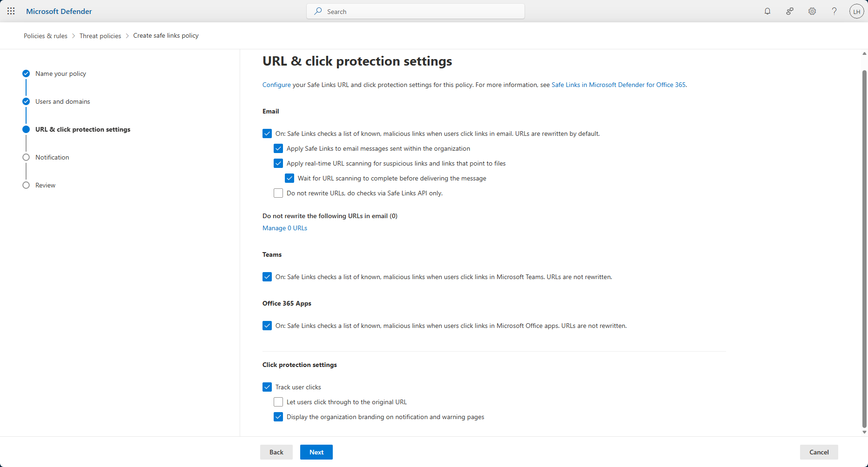The height and width of the screenshot is (467, 868).
Task: Click the Name your policy step circle
Action: [26, 73]
